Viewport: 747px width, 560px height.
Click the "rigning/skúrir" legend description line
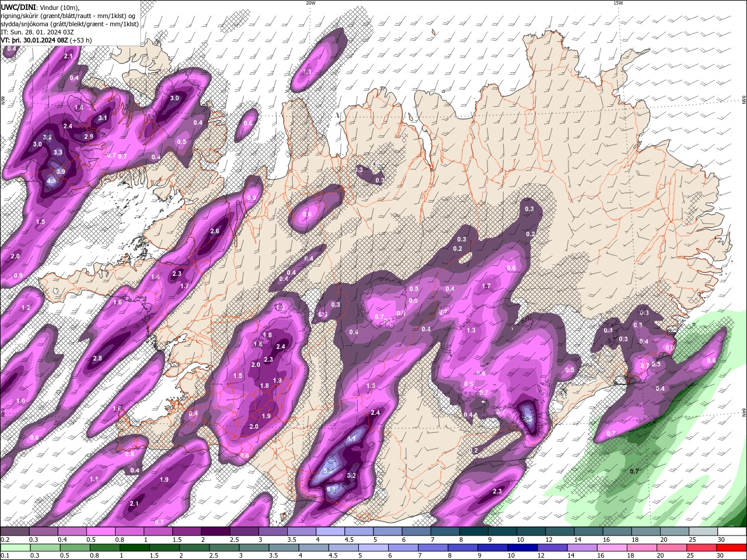[68, 16]
